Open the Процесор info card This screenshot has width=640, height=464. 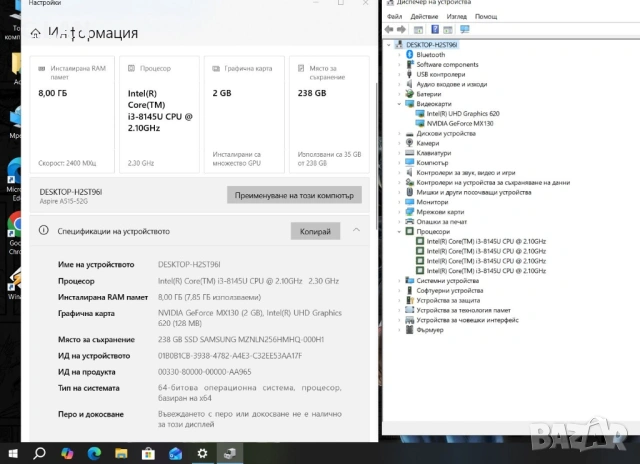pos(159,115)
